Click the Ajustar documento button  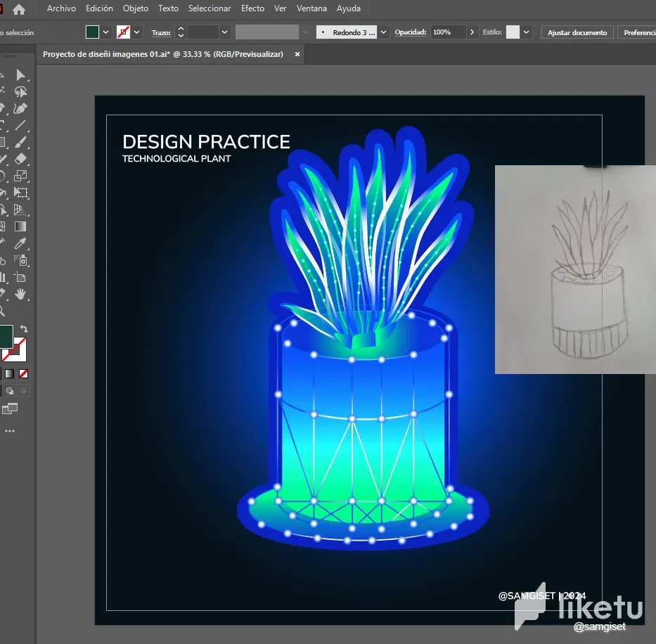(577, 32)
